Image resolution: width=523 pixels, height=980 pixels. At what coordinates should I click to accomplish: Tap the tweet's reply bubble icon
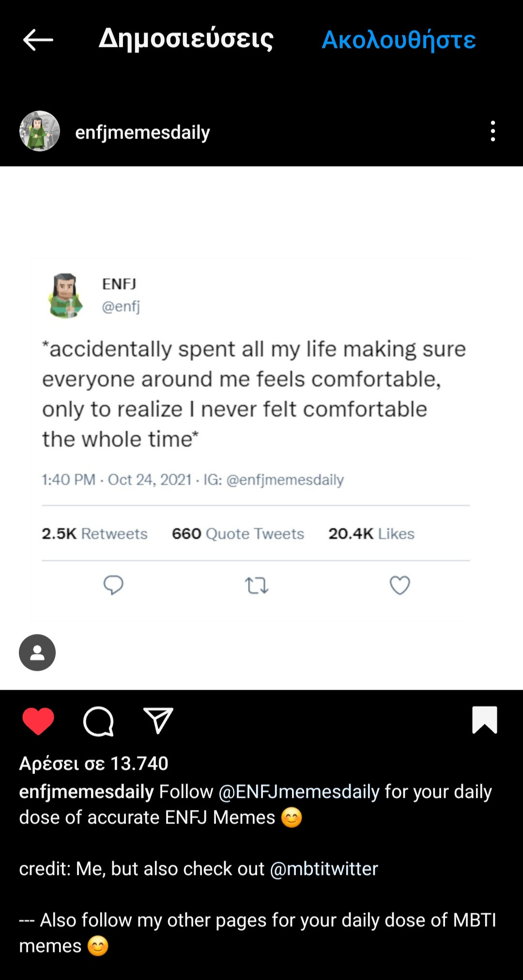(x=113, y=585)
